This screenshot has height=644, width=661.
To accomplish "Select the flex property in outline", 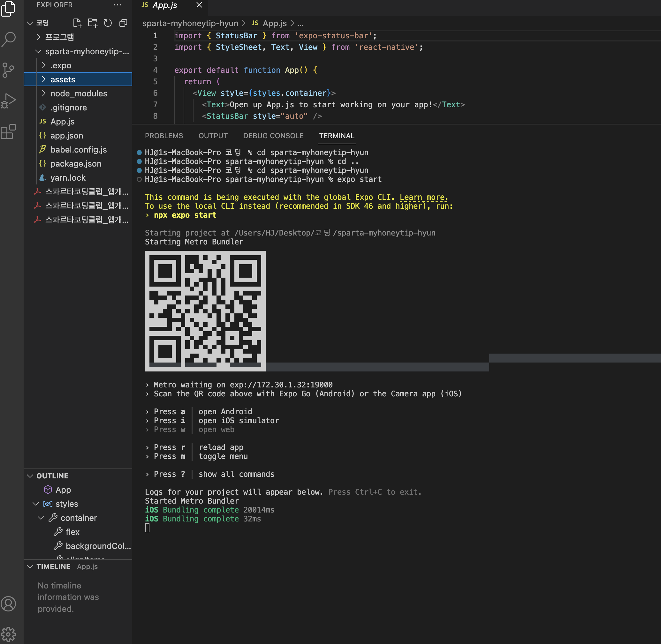I will tap(78, 532).
